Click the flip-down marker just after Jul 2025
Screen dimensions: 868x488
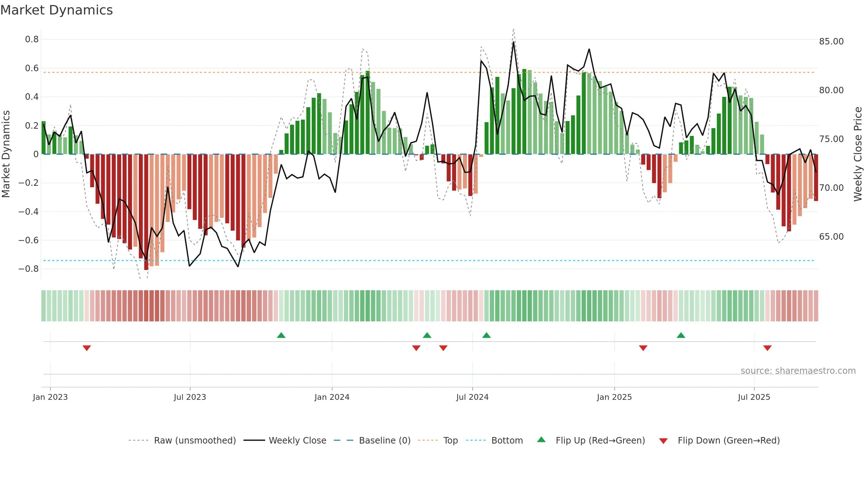767,348
